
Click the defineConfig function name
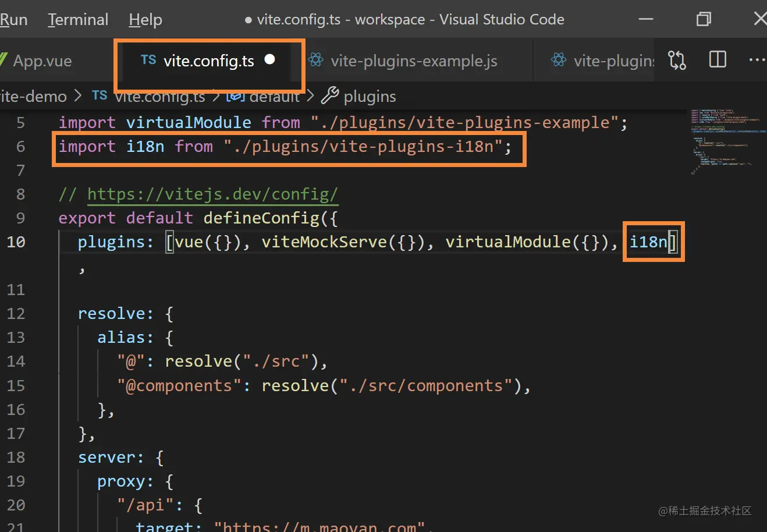[261, 218]
